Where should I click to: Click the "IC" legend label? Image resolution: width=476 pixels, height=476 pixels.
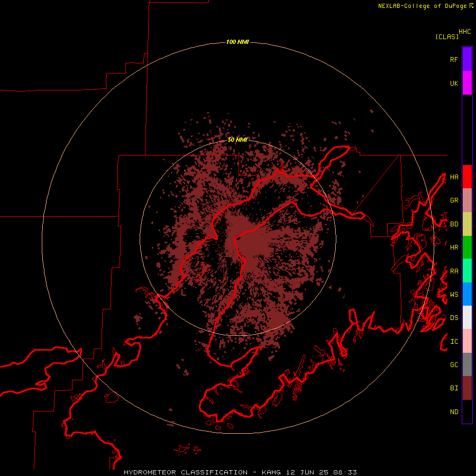454,341
